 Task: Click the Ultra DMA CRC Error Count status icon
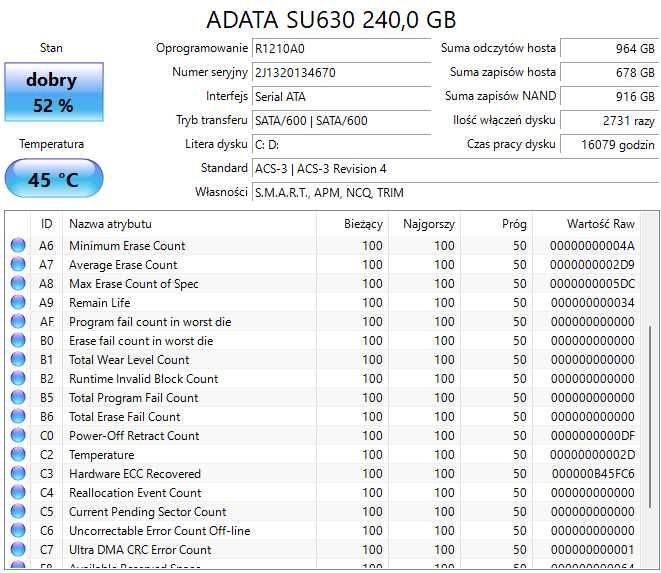18,549
